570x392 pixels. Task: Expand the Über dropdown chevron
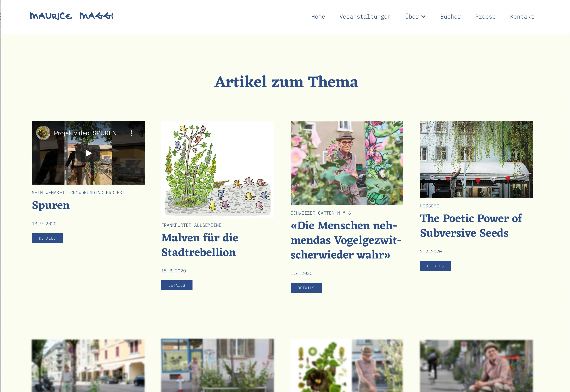[x=423, y=17]
